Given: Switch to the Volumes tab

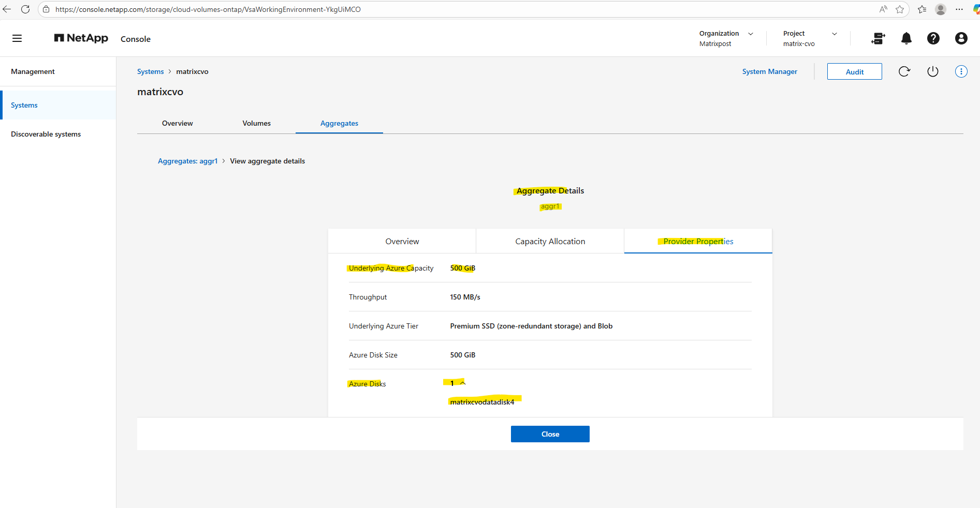Looking at the screenshot, I should (x=256, y=124).
